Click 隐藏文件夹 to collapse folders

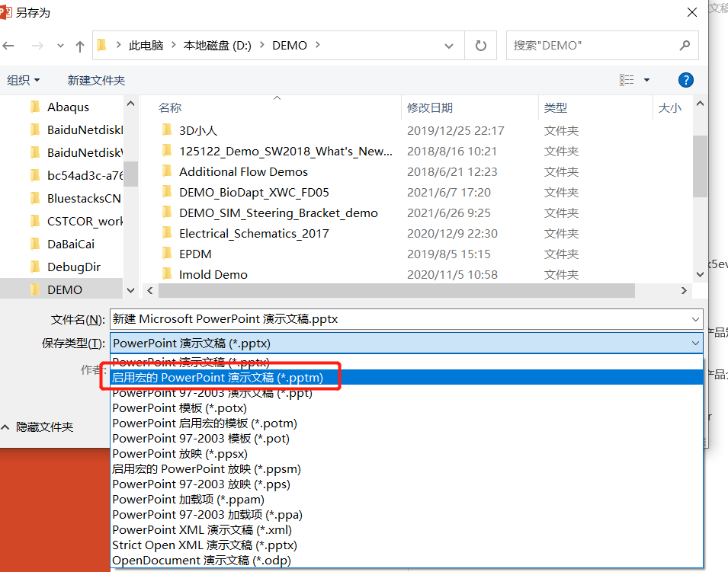point(38,427)
